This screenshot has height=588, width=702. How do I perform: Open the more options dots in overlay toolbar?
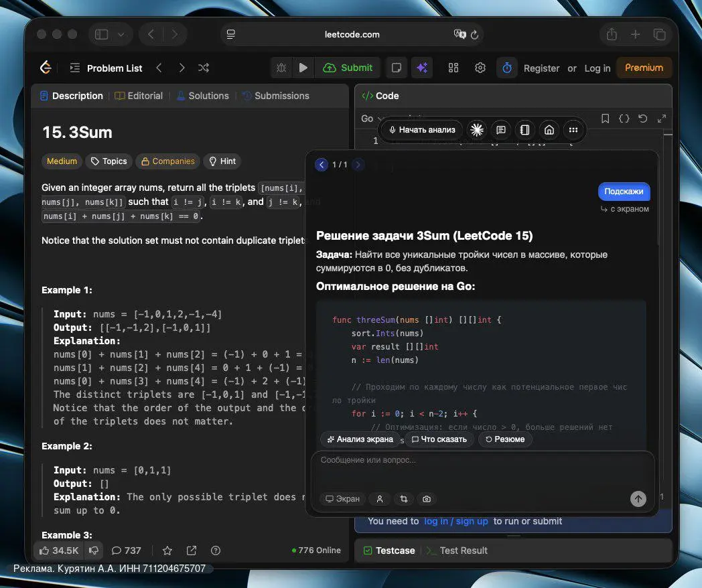573,130
